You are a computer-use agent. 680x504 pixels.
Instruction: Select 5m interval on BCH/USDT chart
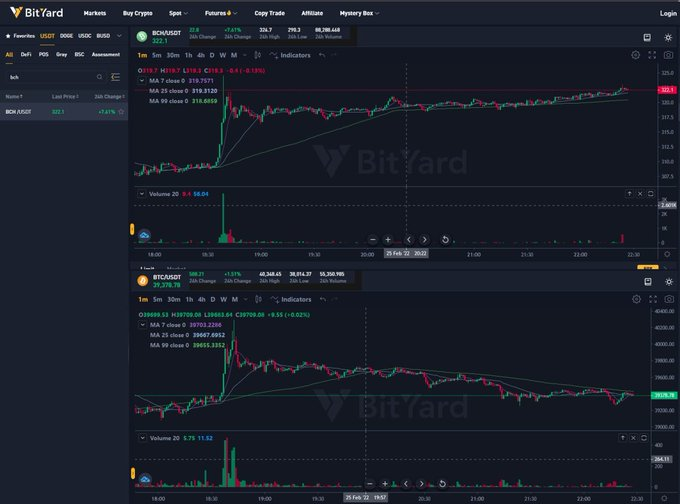click(x=157, y=56)
